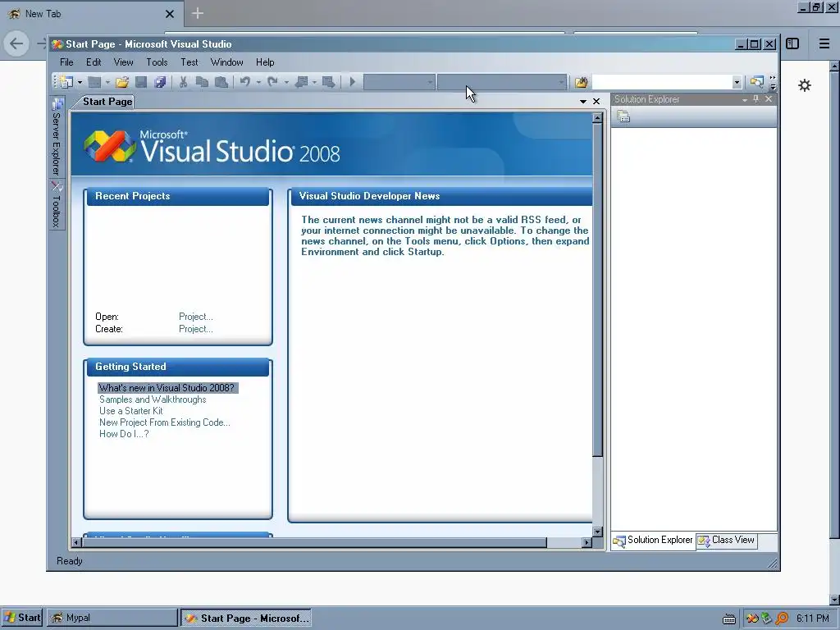
Task: Open the Solution Platforms combo box
Action: pyautogui.click(x=502, y=82)
